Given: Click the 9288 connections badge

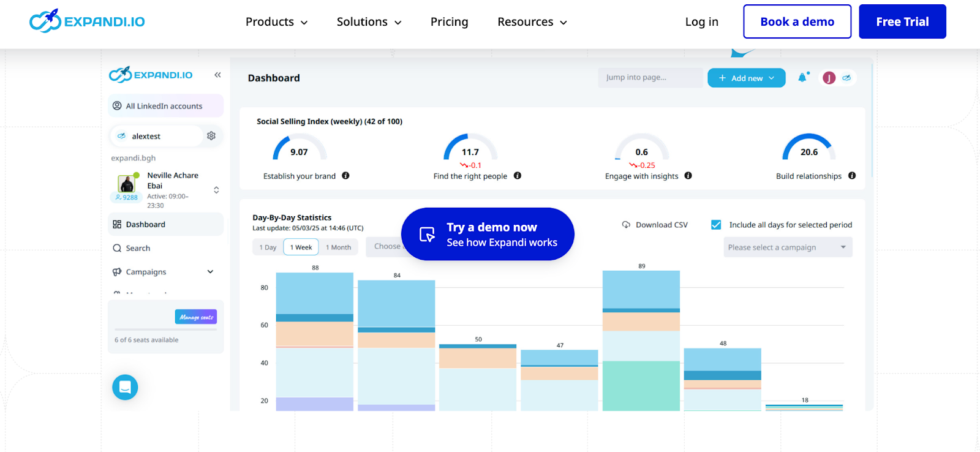Looking at the screenshot, I should (127, 197).
